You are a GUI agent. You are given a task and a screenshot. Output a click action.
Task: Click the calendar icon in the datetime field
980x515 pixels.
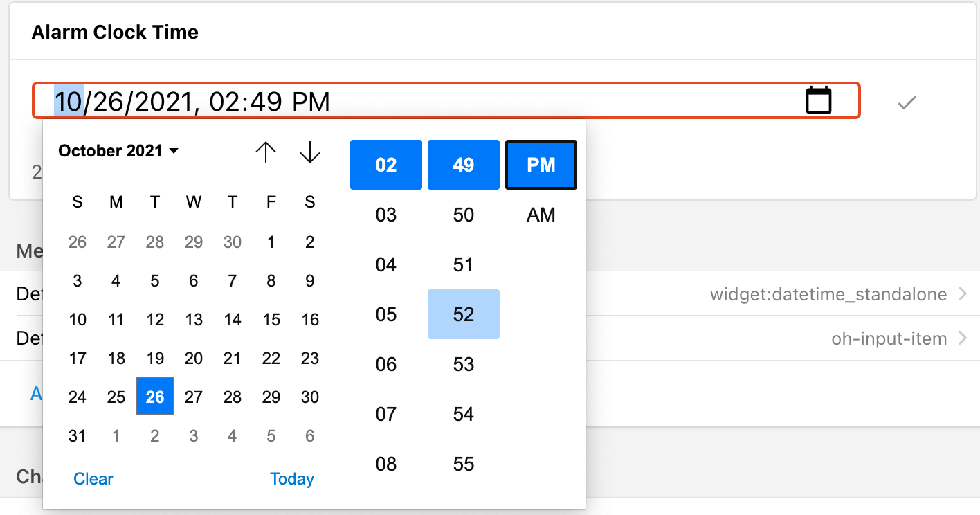819,101
